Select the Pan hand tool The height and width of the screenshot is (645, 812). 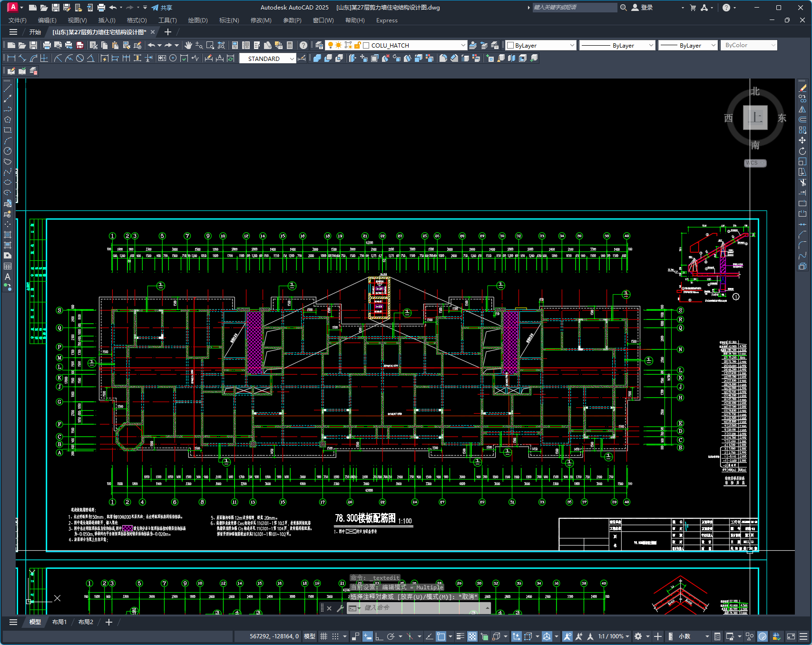coord(188,45)
